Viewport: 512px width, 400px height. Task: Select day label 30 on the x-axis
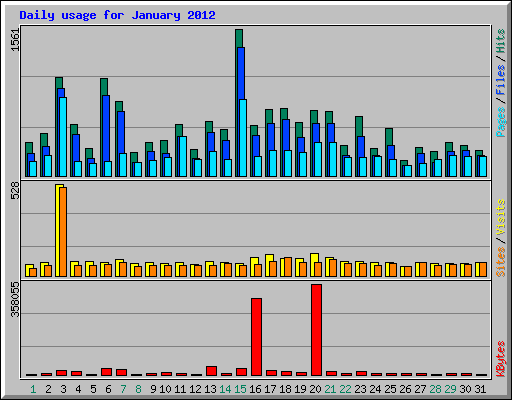[x=465, y=389]
